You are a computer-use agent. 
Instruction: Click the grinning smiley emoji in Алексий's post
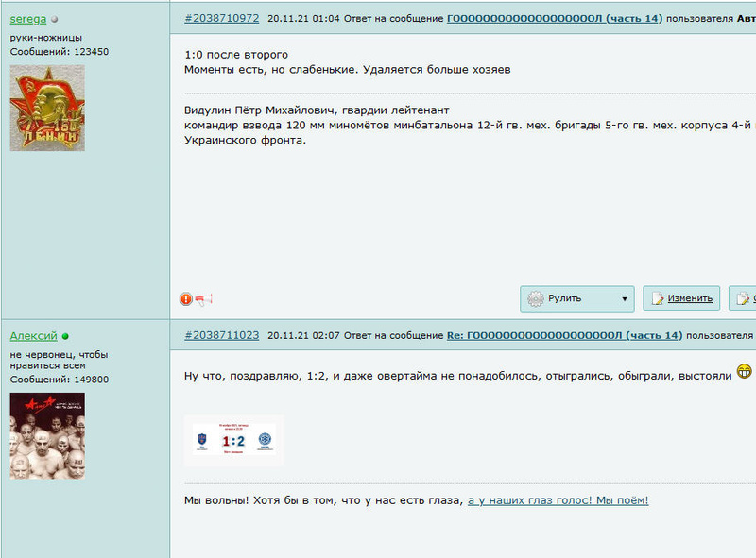pyautogui.click(x=745, y=371)
